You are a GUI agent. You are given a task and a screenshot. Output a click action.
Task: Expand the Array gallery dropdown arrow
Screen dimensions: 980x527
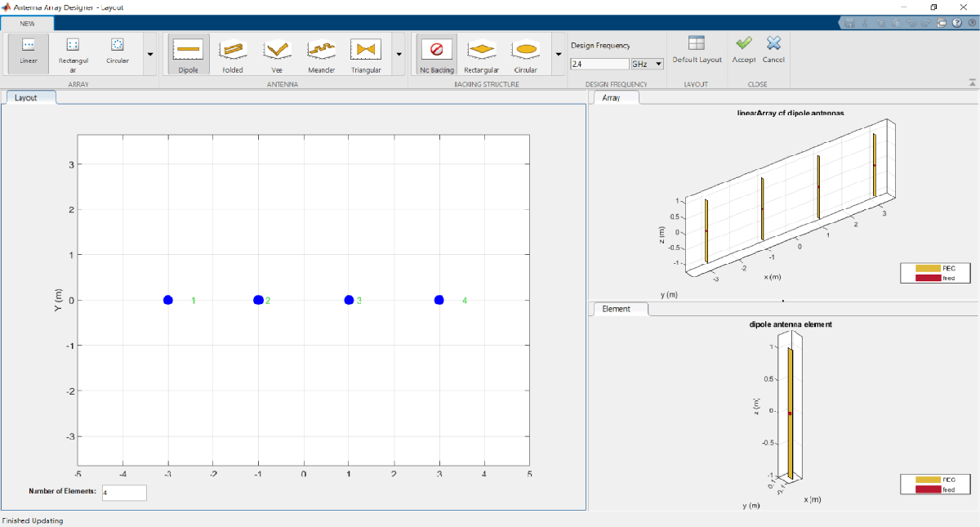click(150, 55)
